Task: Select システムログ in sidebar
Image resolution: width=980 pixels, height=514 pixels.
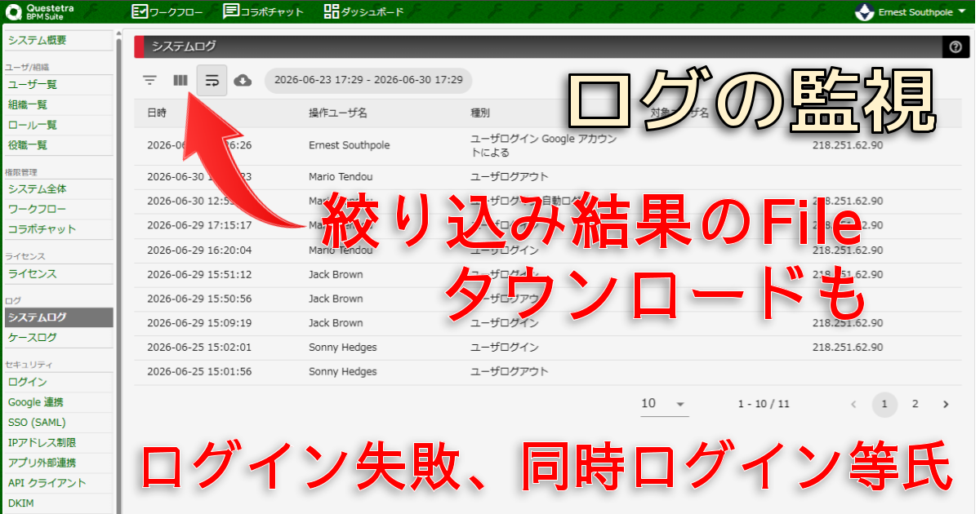Action: point(57,317)
